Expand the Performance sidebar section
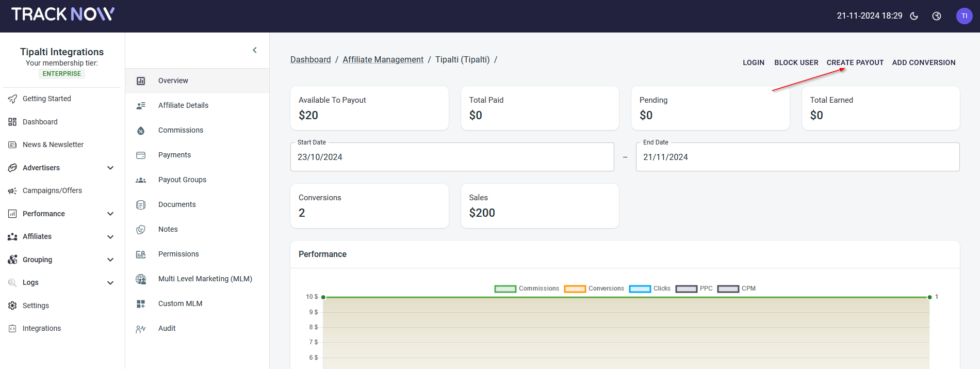 pyautogui.click(x=110, y=214)
